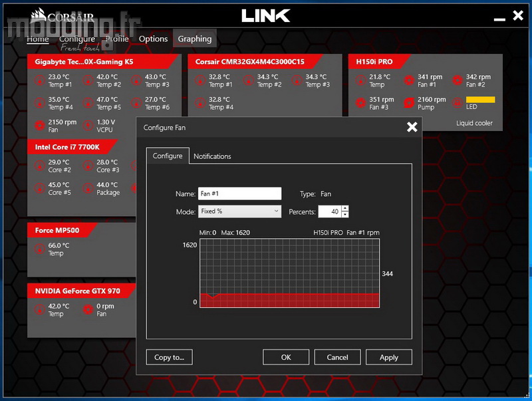The width and height of the screenshot is (532, 401).
Task: Click the Intel Package temperature icon
Action: click(x=88, y=189)
